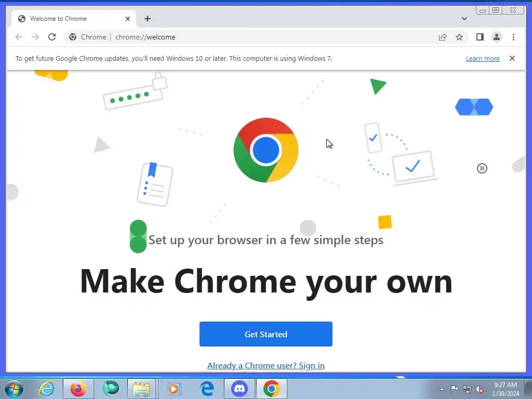Click the Chrome taskbar icon
This screenshot has height=399, width=532.
[271, 389]
